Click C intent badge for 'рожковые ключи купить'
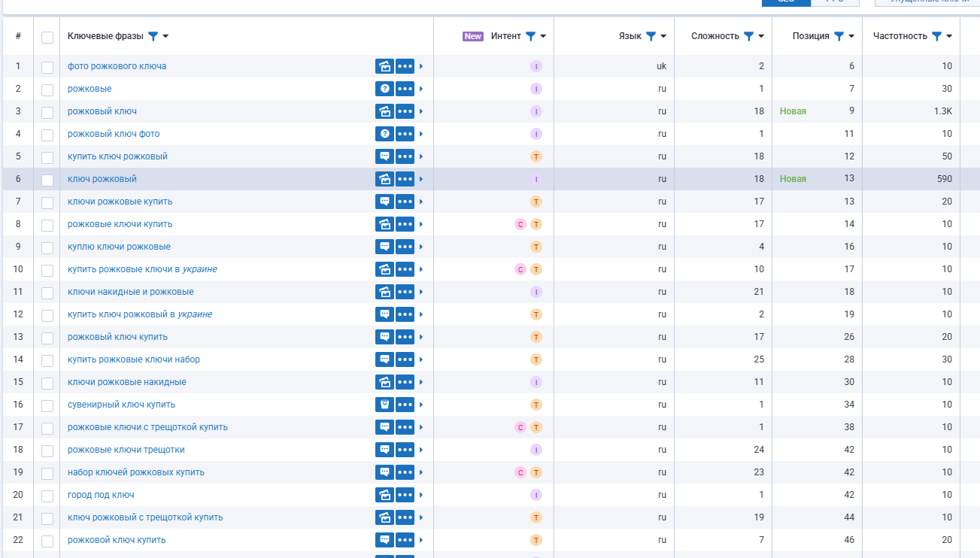This screenshot has width=980, height=558. click(520, 224)
